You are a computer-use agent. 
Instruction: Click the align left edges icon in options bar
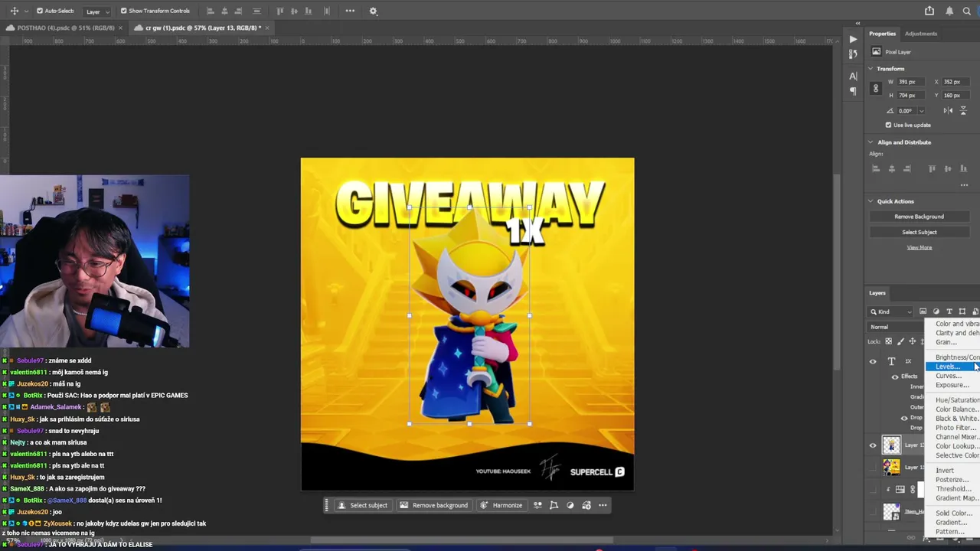(x=211, y=11)
